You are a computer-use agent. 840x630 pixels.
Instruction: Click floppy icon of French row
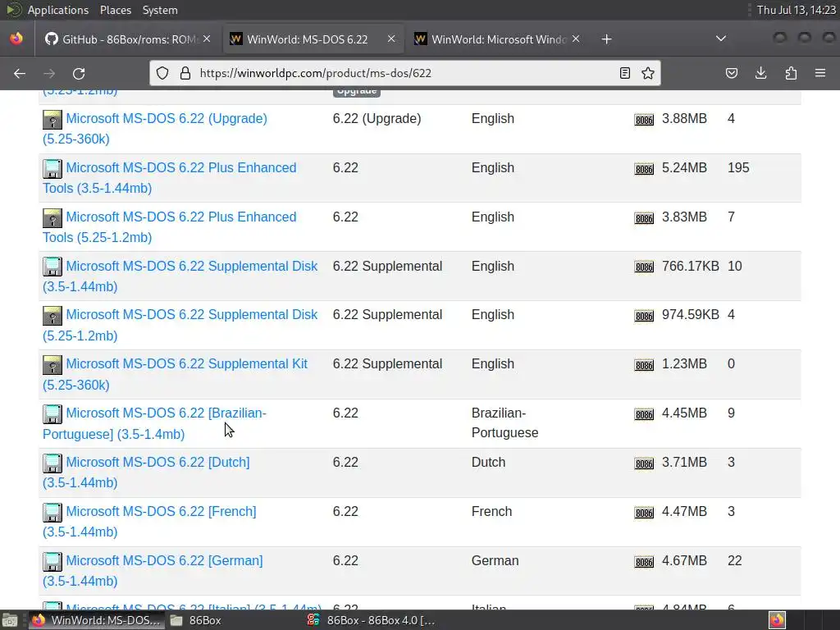(x=52, y=514)
